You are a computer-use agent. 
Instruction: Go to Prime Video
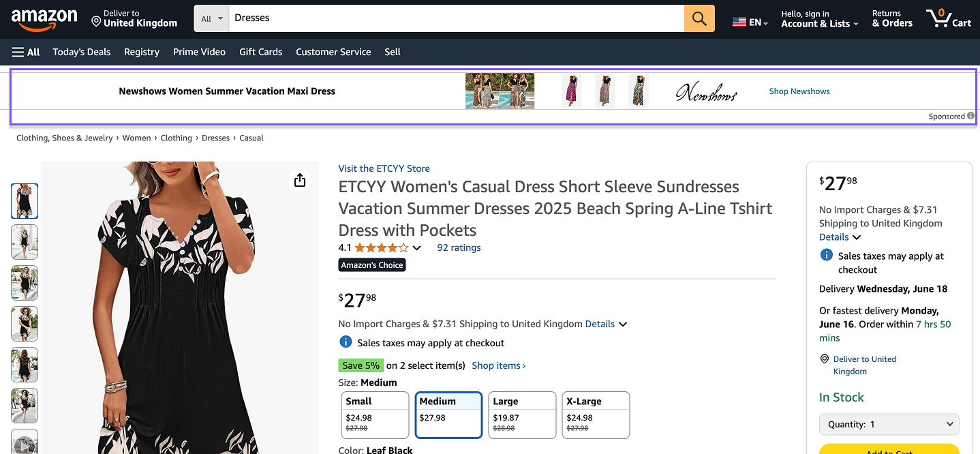(199, 52)
